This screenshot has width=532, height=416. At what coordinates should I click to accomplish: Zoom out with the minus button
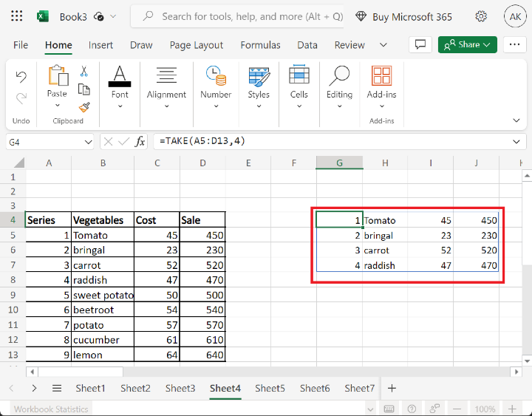coord(457,409)
